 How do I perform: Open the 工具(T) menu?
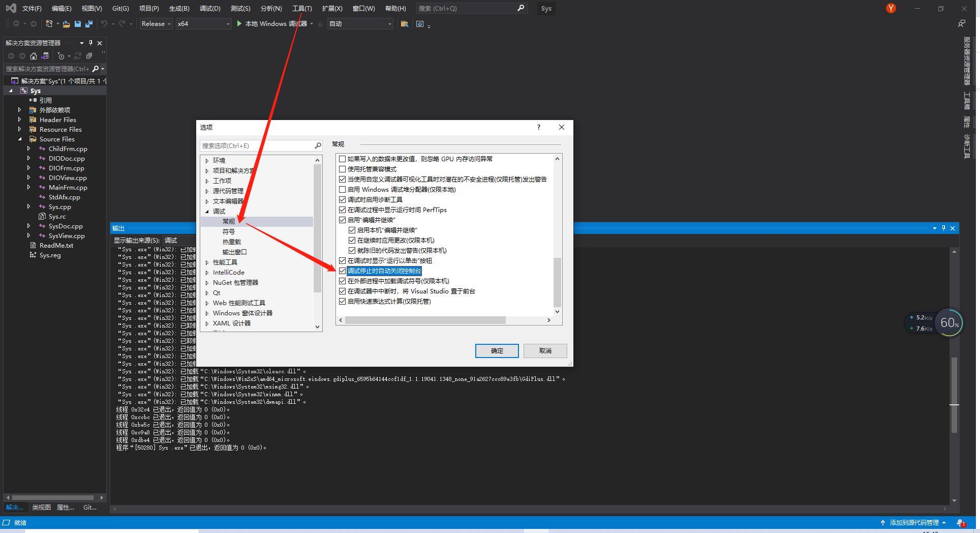tap(302, 8)
